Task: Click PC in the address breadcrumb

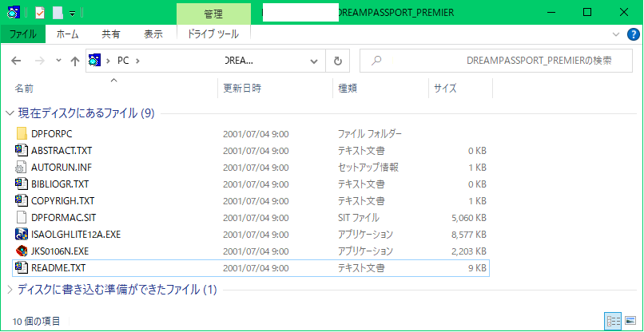Action: pyautogui.click(x=123, y=61)
